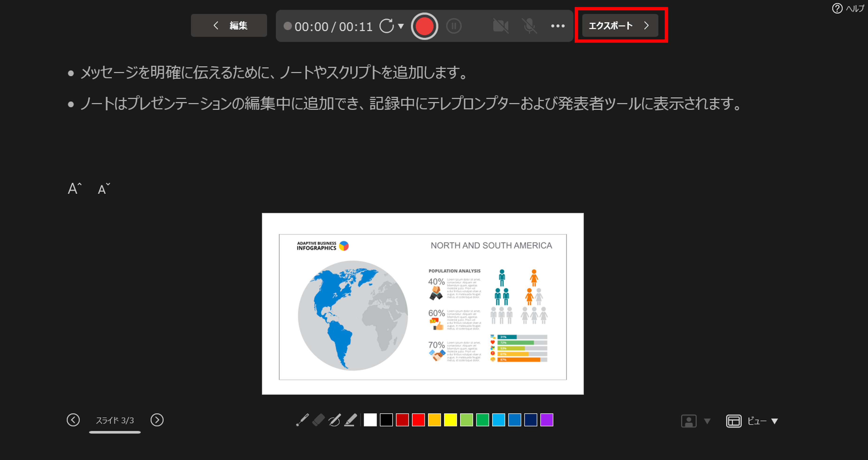Increase teleprompter font size
The image size is (868, 460).
pyautogui.click(x=75, y=188)
